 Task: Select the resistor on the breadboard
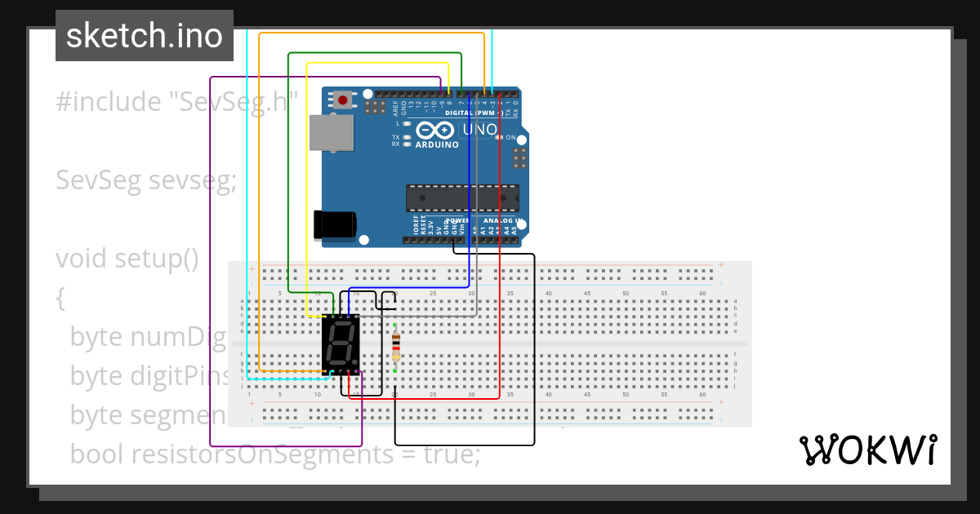click(396, 347)
